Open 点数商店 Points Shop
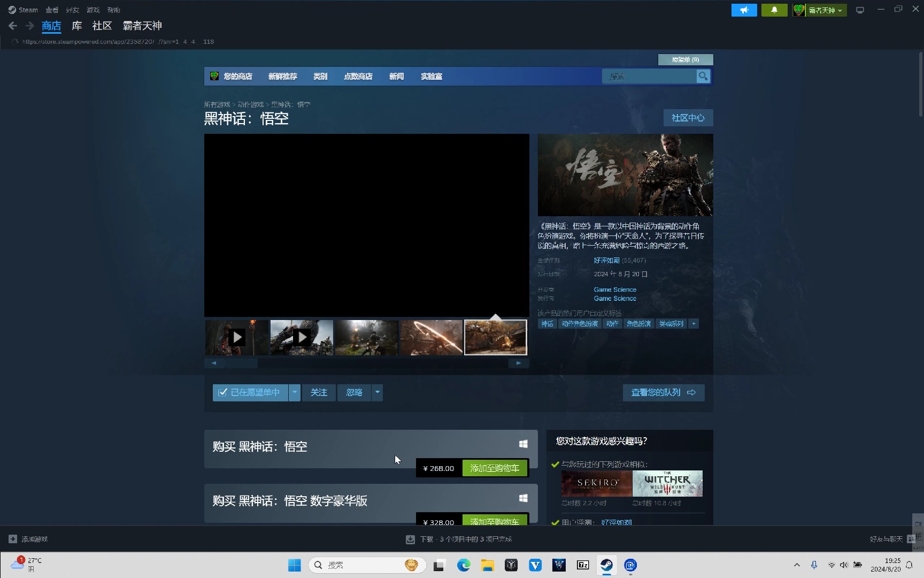The image size is (924, 578). [x=358, y=77]
